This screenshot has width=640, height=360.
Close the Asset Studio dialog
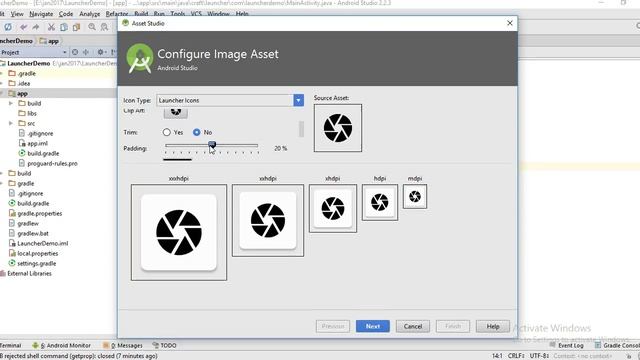(x=509, y=23)
